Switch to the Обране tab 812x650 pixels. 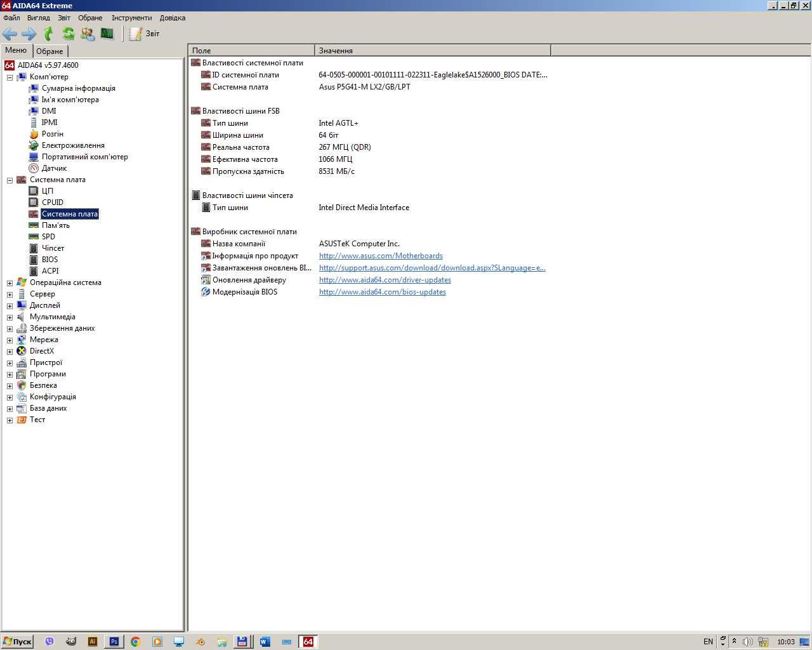(49, 51)
